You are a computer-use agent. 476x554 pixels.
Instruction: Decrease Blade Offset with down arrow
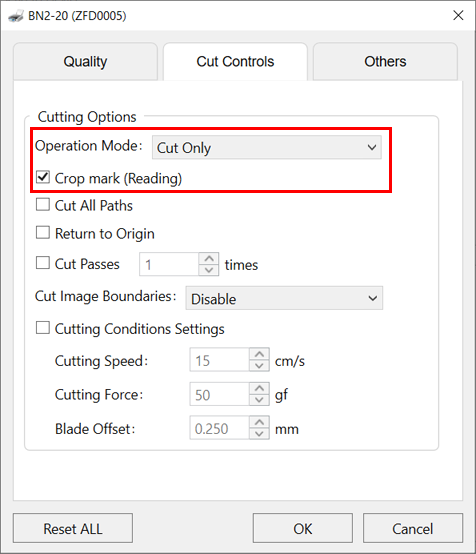tap(259, 434)
